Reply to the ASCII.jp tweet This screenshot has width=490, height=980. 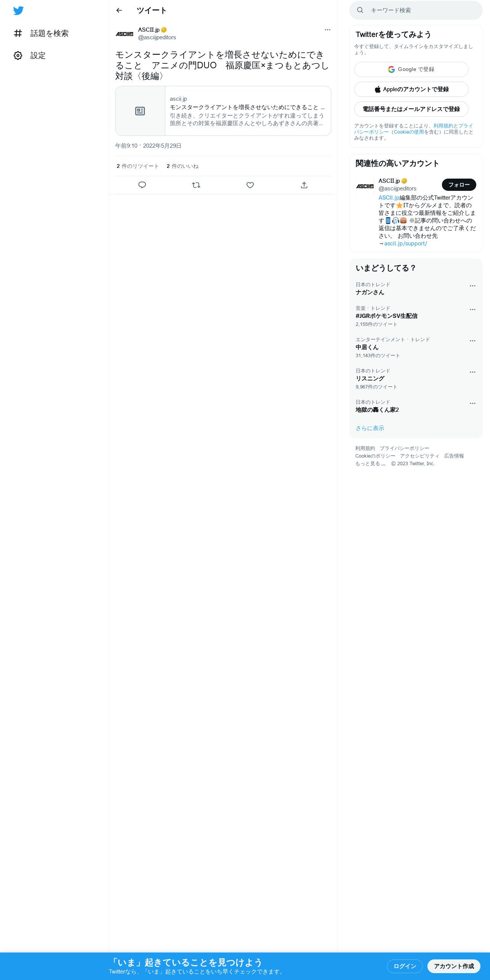click(x=142, y=185)
